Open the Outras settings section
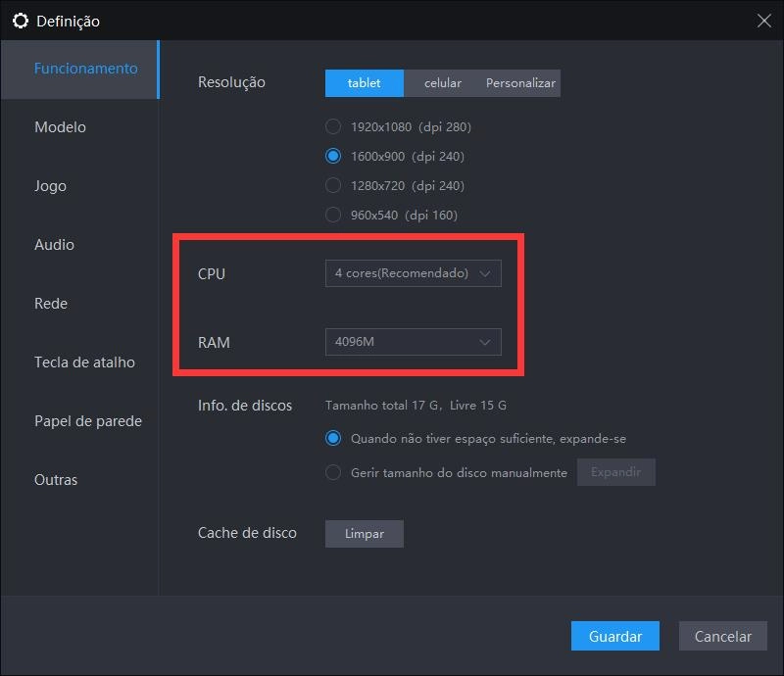The height and width of the screenshot is (676, 784). coord(56,479)
